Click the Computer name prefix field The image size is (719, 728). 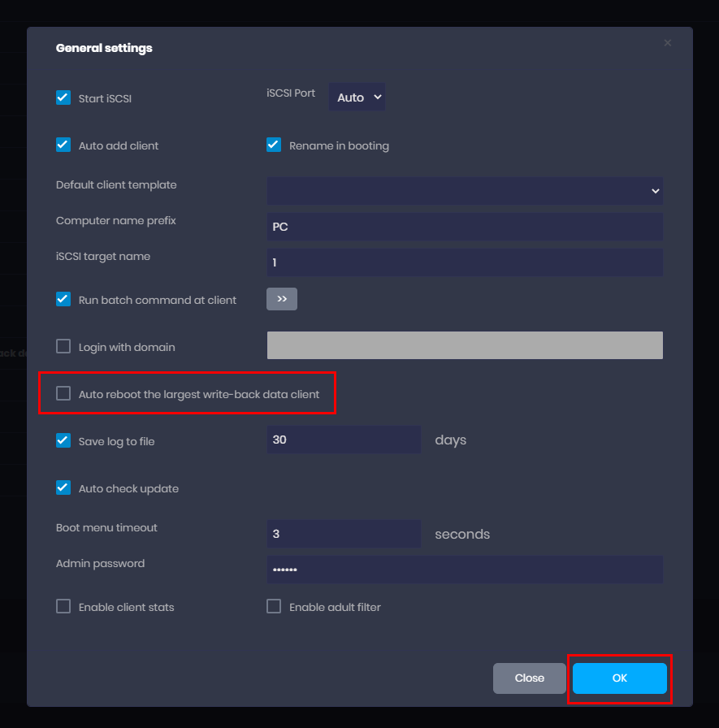coord(465,227)
